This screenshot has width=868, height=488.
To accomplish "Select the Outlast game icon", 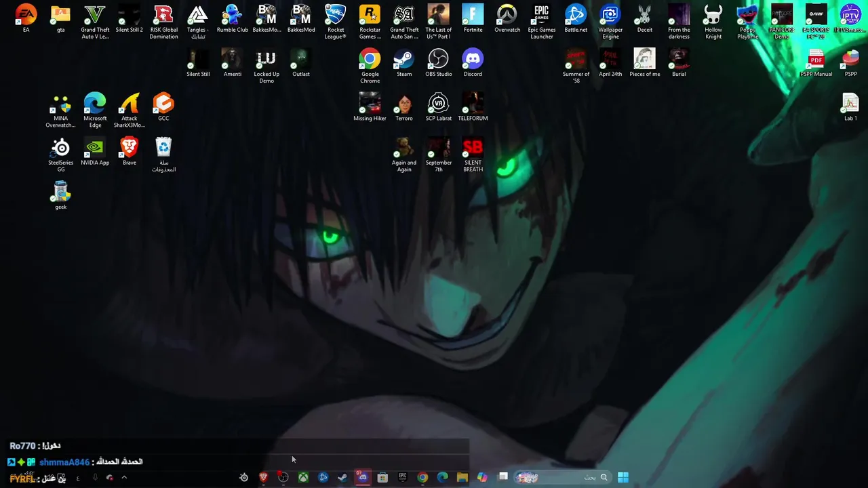I will (300, 63).
